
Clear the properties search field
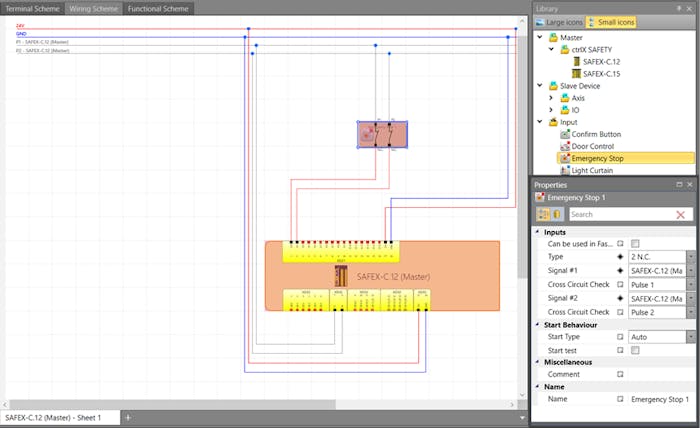pyautogui.click(x=680, y=215)
